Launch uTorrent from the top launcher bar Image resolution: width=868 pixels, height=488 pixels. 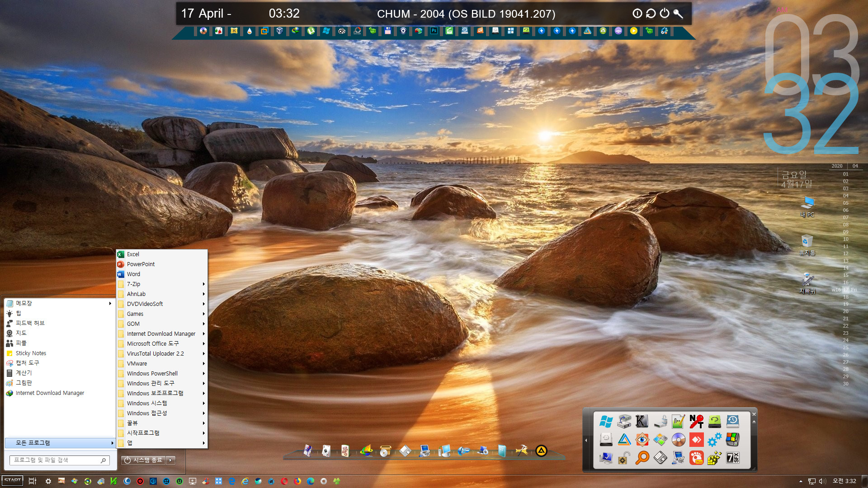[x=311, y=31]
